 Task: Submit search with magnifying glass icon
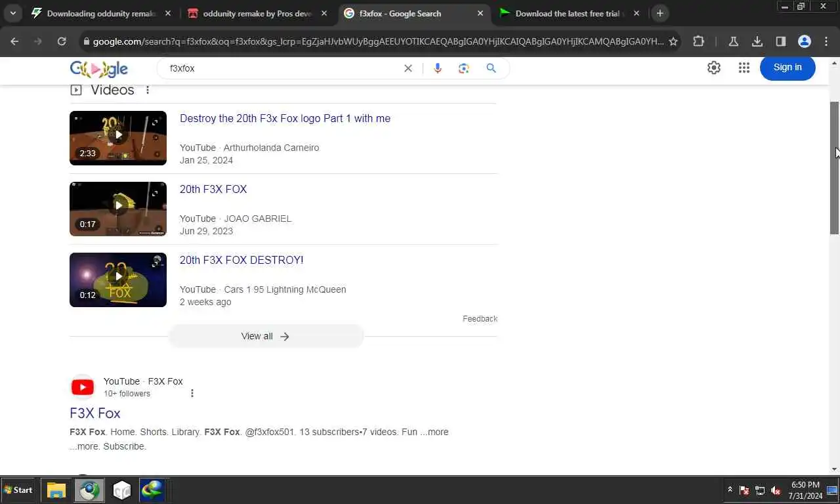point(491,68)
